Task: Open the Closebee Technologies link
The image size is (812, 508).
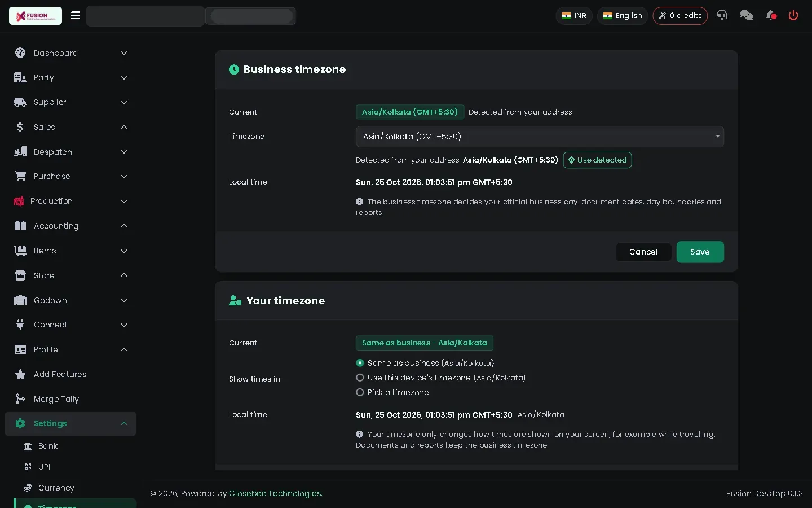Action: [x=275, y=493]
